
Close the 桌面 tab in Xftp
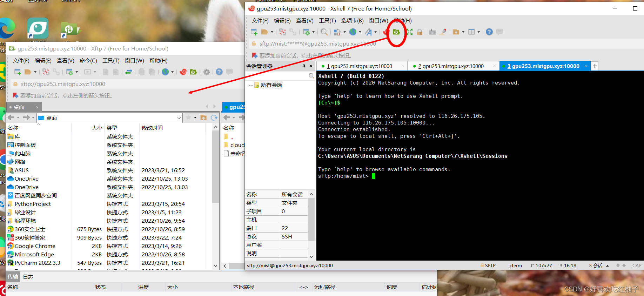pyautogui.click(x=37, y=107)
